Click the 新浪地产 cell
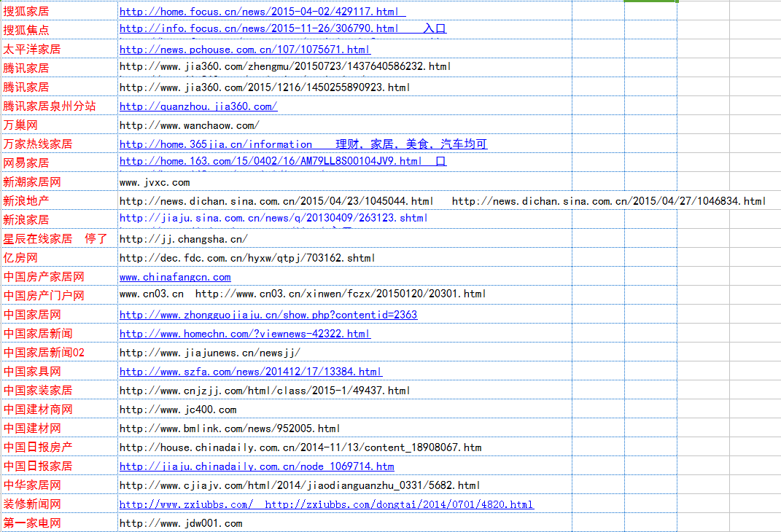 [x=60, y=200]
